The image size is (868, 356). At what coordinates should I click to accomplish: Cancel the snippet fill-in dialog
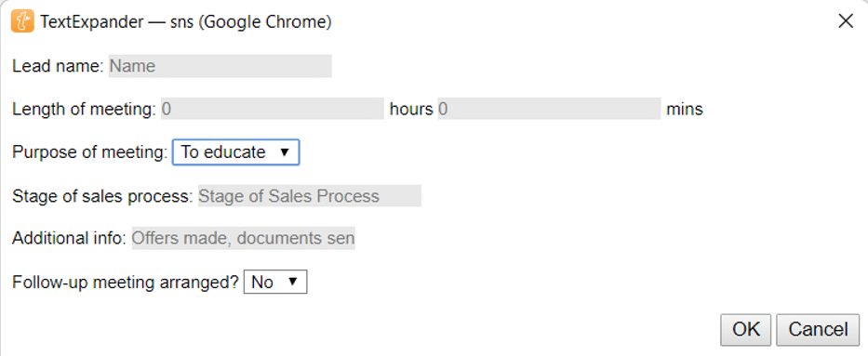pyautogui.click(x=818, y=330)
